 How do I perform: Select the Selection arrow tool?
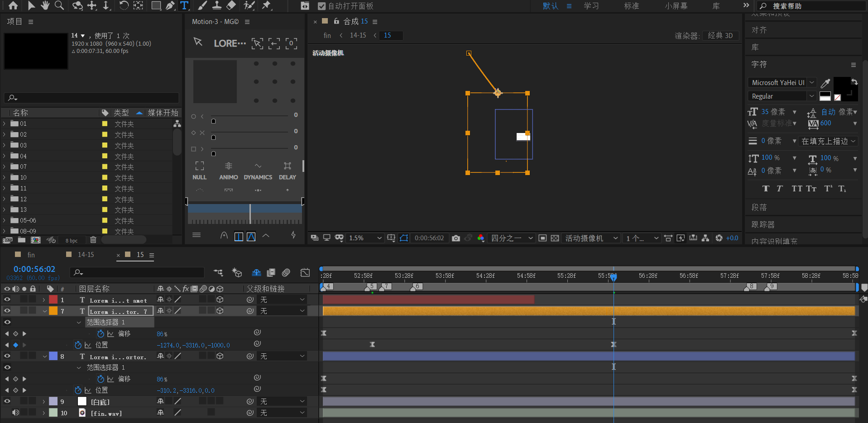(x=31, y=5)
